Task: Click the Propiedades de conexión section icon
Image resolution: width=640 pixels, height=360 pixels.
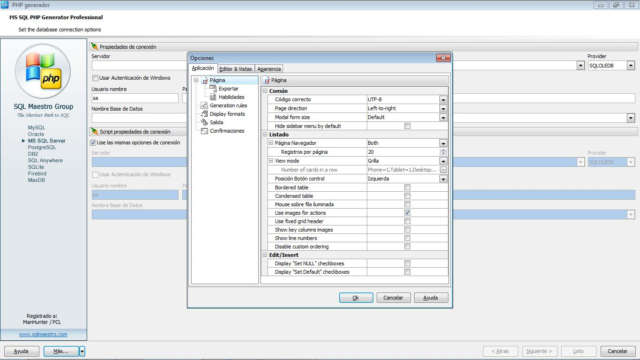Action: click(x=95, y=47)
